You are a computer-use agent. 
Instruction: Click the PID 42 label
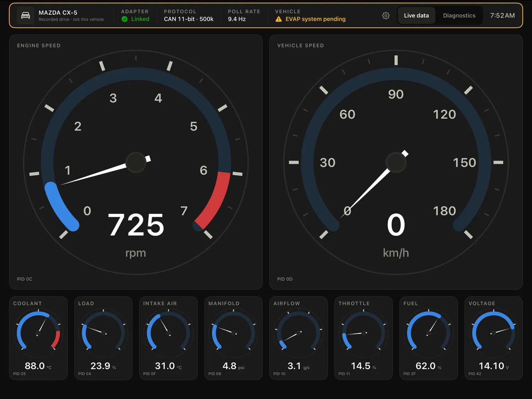tap(475, 374)
